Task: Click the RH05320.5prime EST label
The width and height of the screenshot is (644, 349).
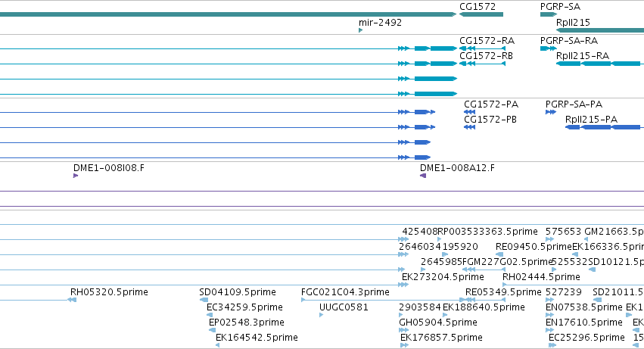Action: tap(109, 292)
